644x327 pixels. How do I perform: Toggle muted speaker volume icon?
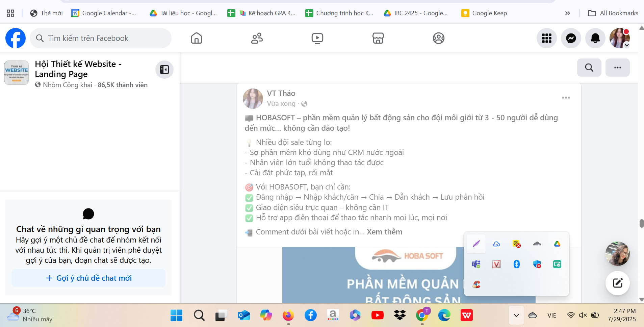(x=583, y=315)
